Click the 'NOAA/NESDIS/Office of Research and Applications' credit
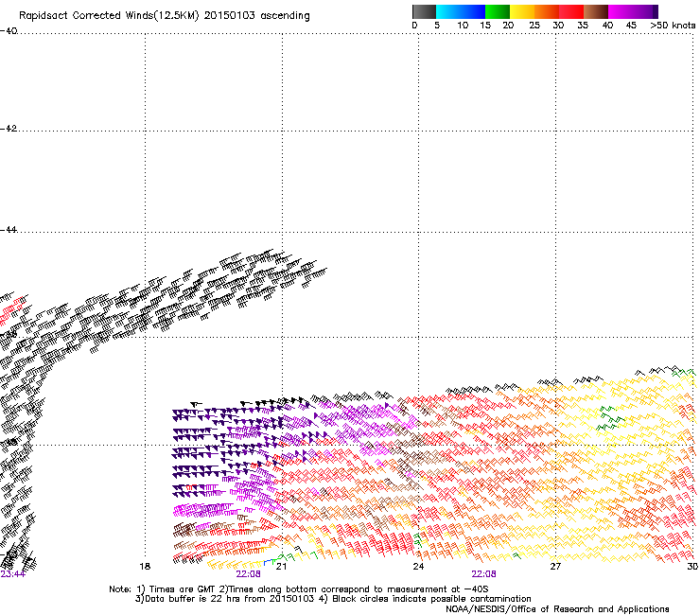700x615 pixels. pos(557,609)
